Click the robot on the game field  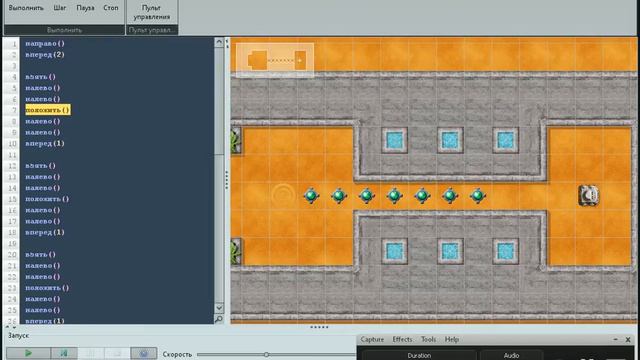point(589,196)
